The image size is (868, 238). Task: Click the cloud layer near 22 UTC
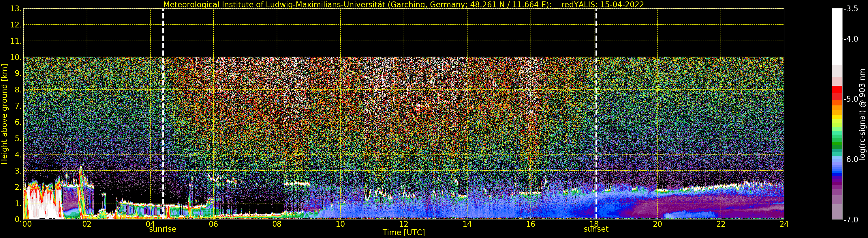pos(721,186)
